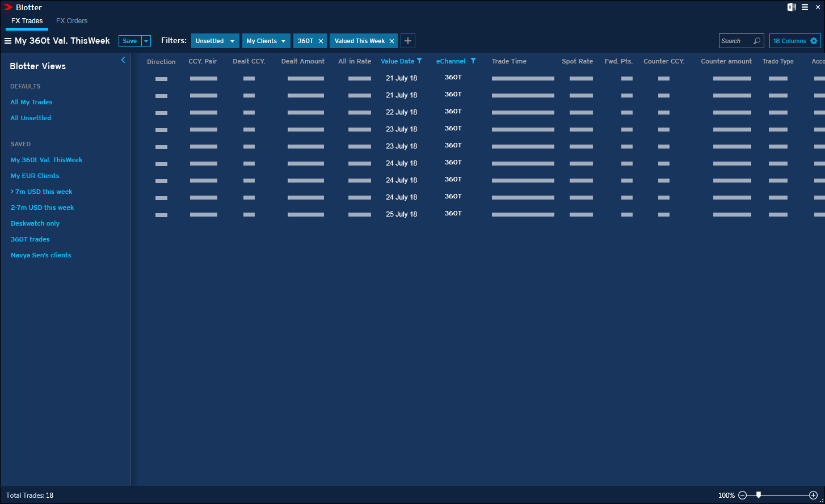Open the Save dropdown arrow

[146, 41]
